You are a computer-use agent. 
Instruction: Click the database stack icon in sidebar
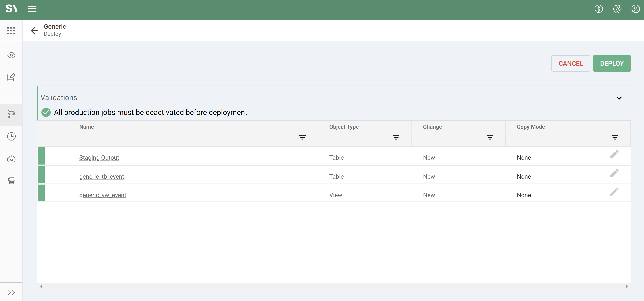pyautogui.click(x=11, y=181)
